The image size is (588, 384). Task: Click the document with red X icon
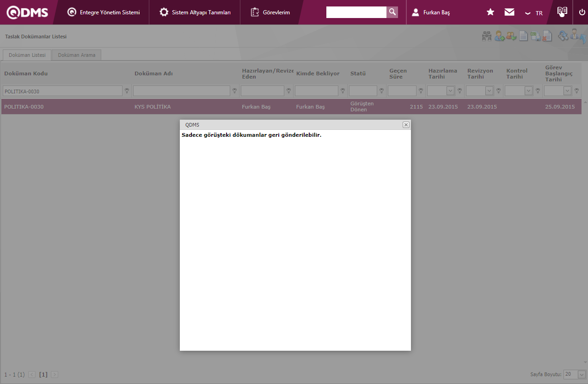[x=547, y=36]
